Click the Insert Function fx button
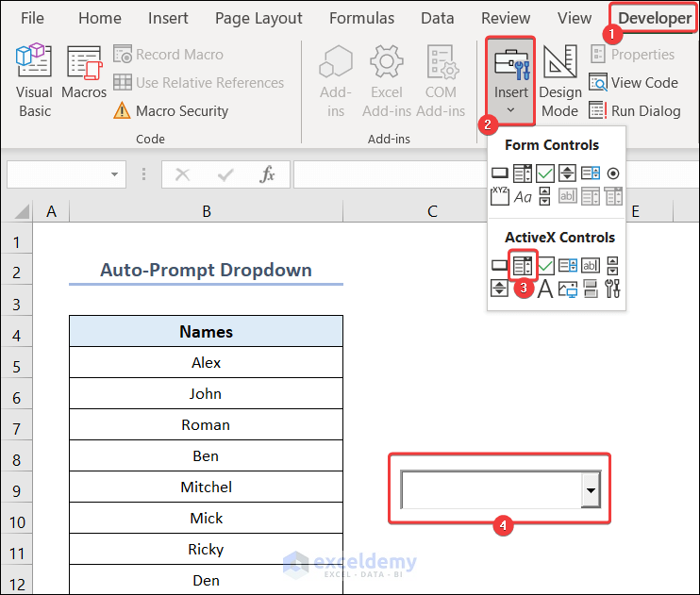Viewport: 700px width, 595px height. [x=267, y=174]
